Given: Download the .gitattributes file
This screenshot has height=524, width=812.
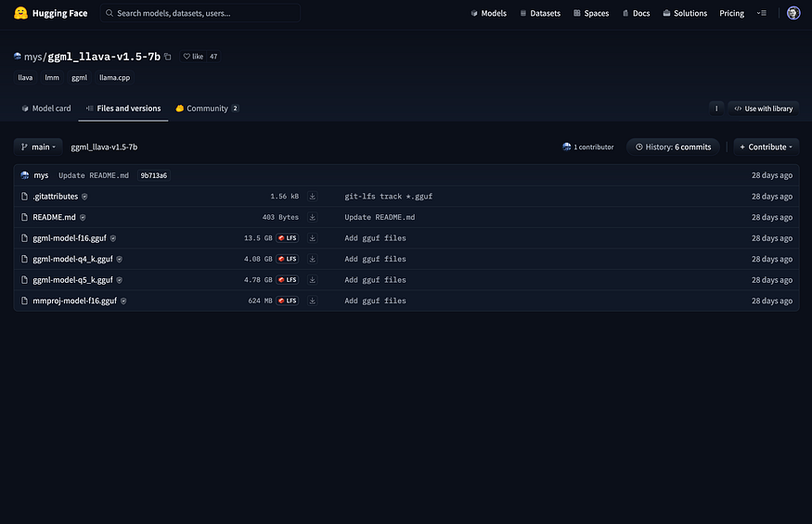Looking at the screenshot, I should click(x=312, y=197).
